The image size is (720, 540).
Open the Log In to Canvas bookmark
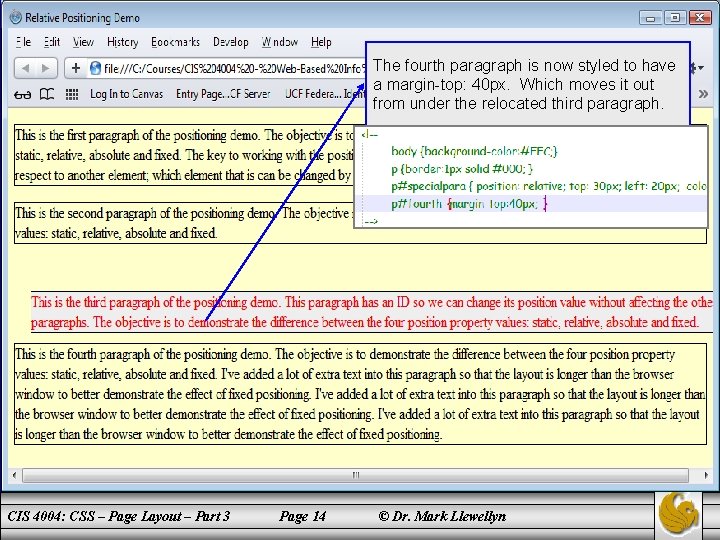point(126,94)
